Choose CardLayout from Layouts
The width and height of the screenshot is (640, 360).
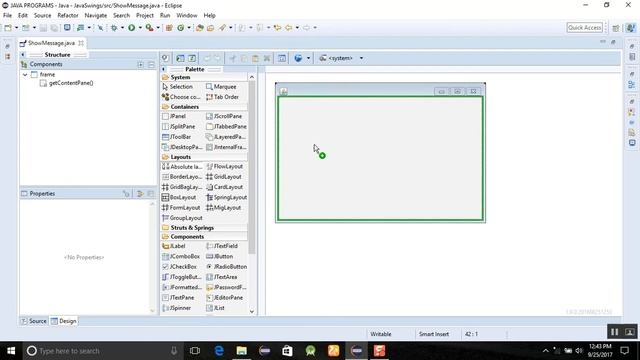[224, 187]
